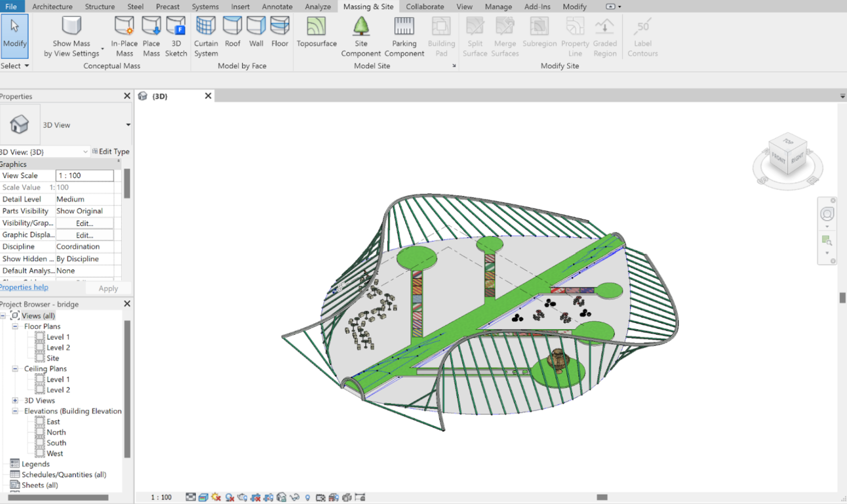
Task: Click Edit for Graphic Display options
Action: coord(85,235)
